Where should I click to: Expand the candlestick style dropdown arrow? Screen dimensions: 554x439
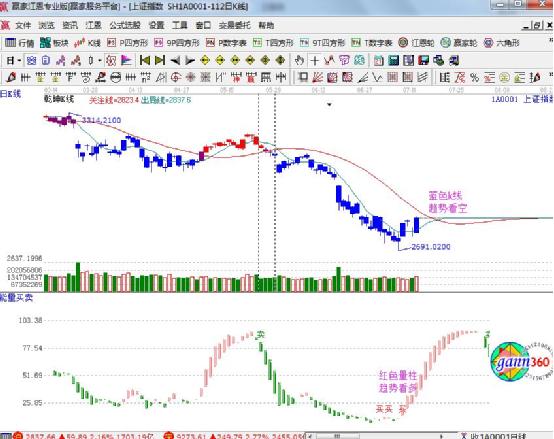click(x=100, y=61)
